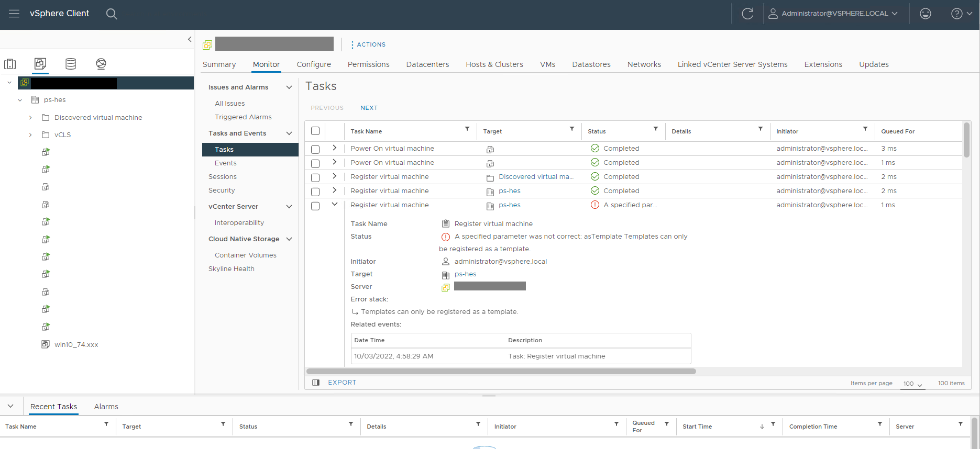Image resolution: width=980 pixels, height=449 pixels.
Task: Filter Recent Tasks by Completion Time
Action: pos(880,424)
